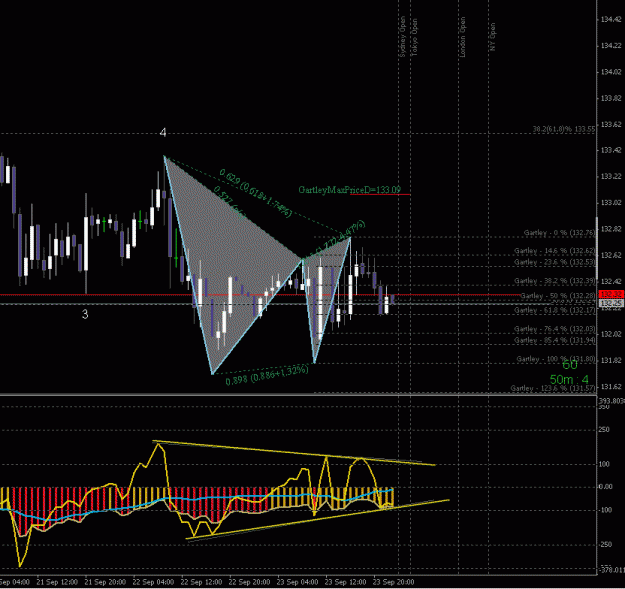625x589 pixels.
Task: Click the indicator scale 250 label
Action: coord(604,430)
